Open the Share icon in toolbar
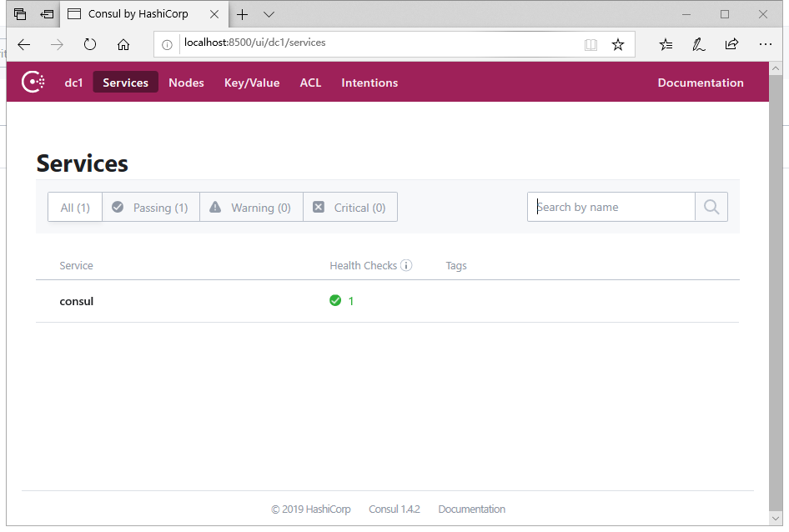789x532 pixels. [x=731, y=45]
